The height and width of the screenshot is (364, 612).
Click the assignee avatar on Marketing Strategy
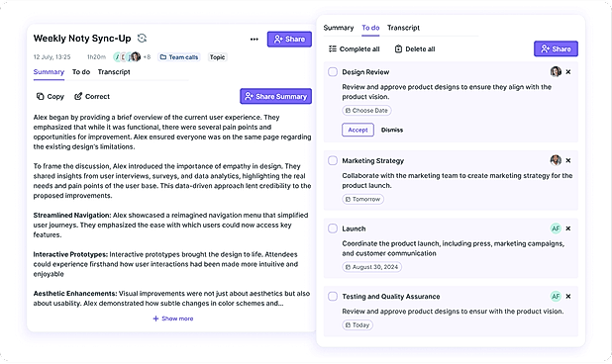tap(556, 160)
